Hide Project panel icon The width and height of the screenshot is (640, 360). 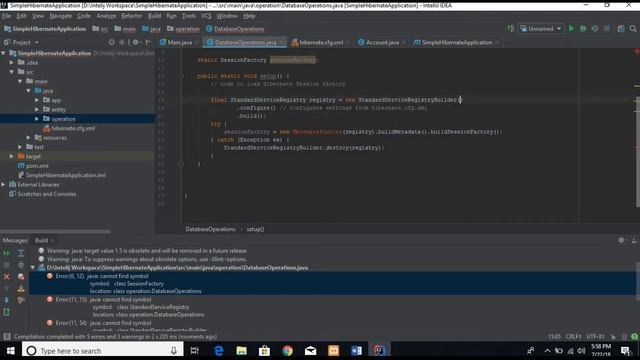click(149, 42)
